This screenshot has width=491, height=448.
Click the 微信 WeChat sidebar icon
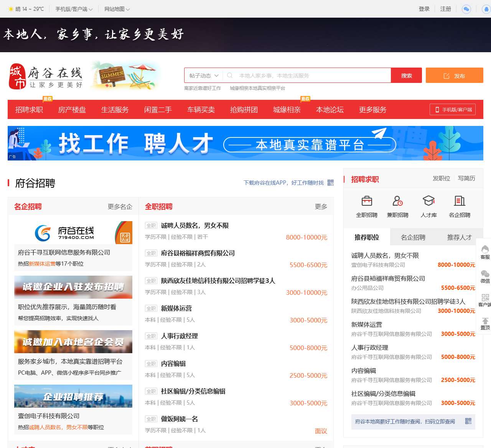point(486,276)
